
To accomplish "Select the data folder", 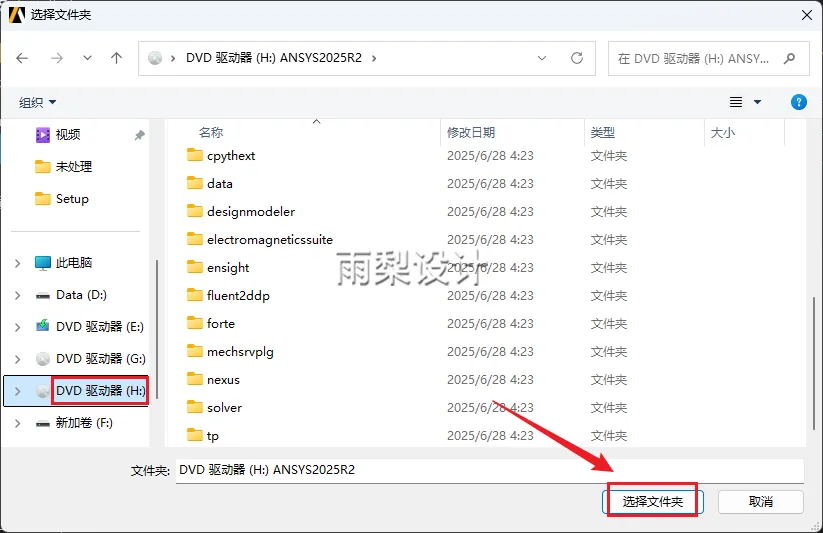I will [220, 184].
